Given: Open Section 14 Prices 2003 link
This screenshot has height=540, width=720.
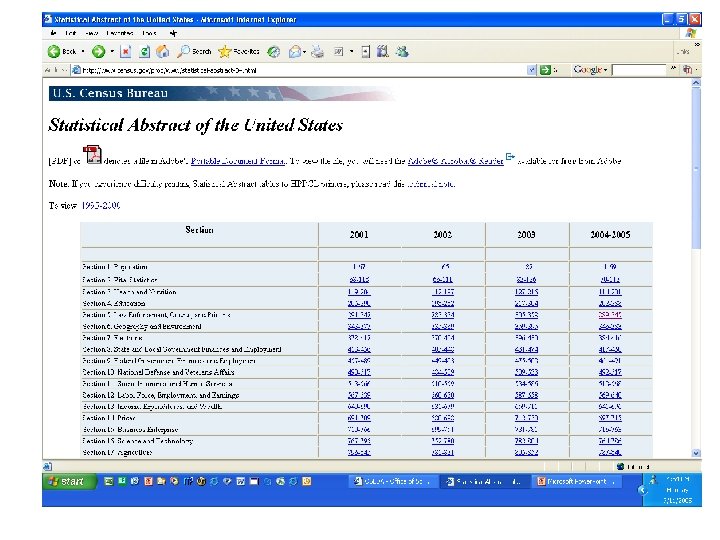Looking at the screenshot, I should click(526, 418).
